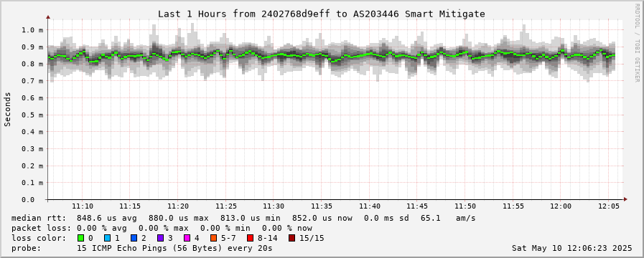Click the "11:45" time axis label
The height and width of the screenshot is (258, 644).
click(x=417, y=206)
